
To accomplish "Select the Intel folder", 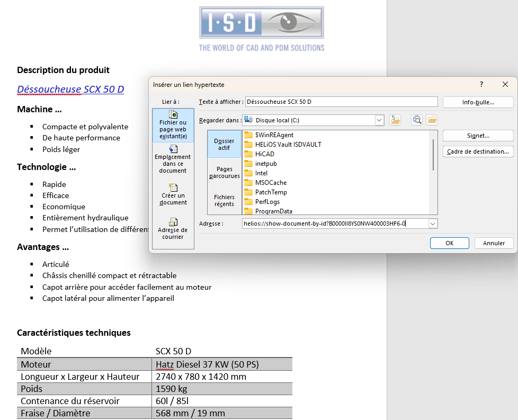I will pyautogui.click(x=256, y=173).
